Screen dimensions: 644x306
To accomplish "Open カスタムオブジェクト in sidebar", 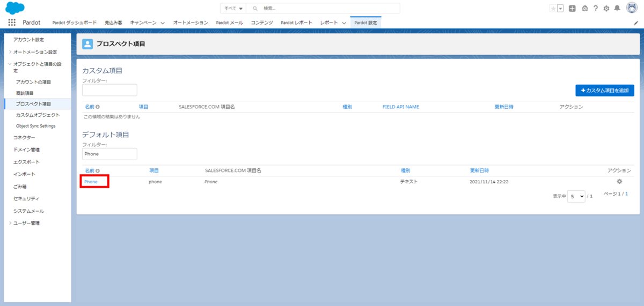I will 38,115.
